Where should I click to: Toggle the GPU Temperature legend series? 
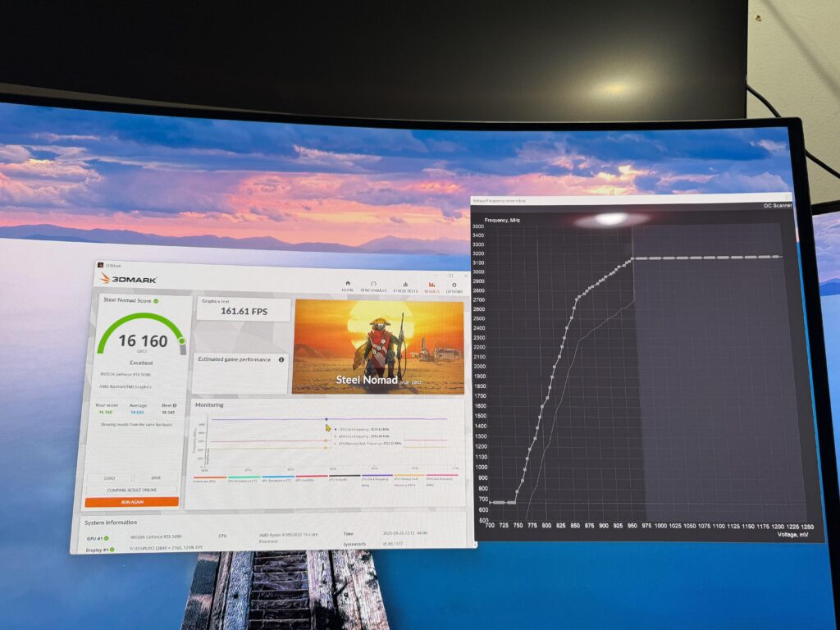[x=277, y=478]
